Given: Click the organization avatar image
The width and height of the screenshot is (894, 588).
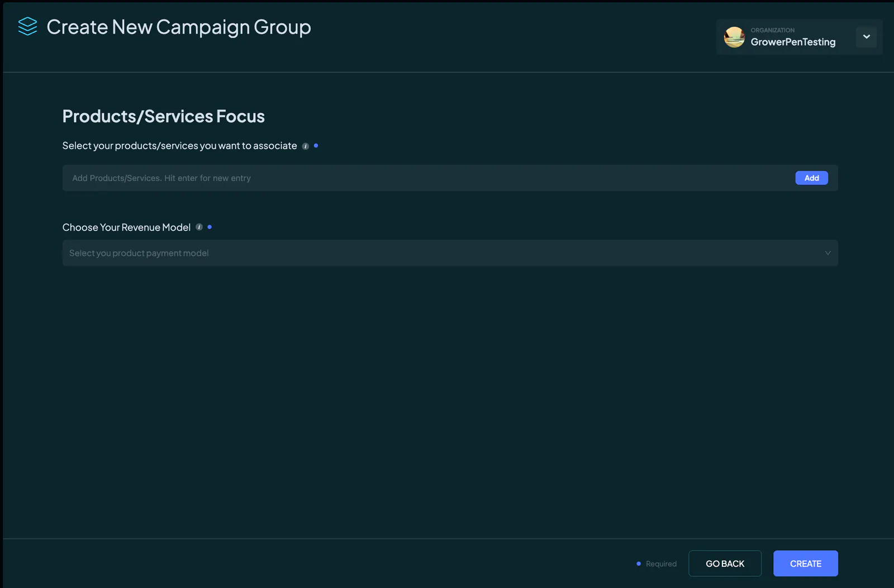Looking at the screenshot, I should 734,37.
